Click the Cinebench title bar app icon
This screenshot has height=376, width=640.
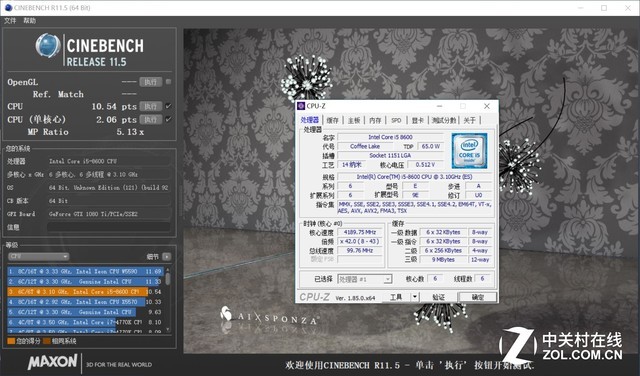point(8,8)
